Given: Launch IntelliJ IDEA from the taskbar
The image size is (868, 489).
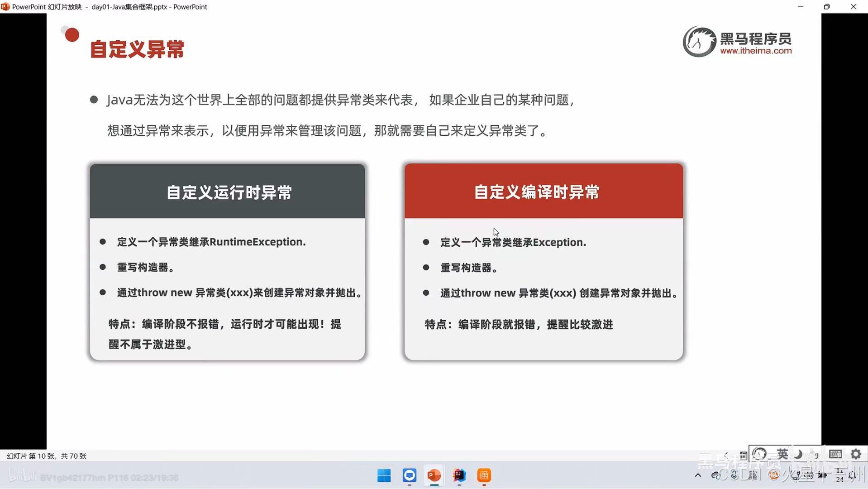Looking at the screenshot, I should pyautogui.click(x=458, y=476).
